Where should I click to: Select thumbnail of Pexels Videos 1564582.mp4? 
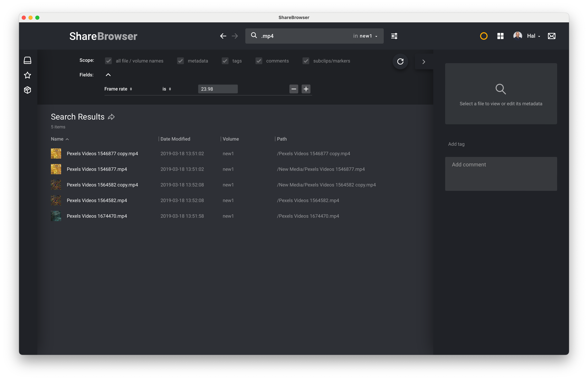point(56,200)
